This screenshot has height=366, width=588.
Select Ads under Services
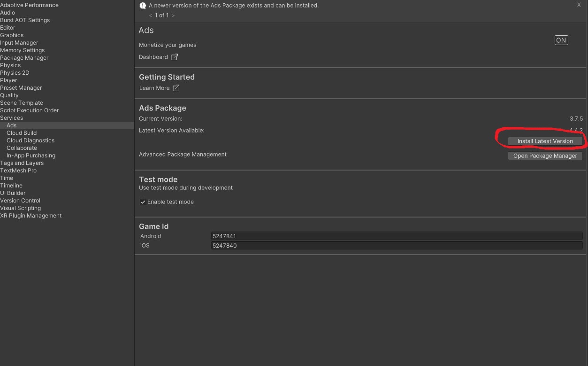point(67,125)
